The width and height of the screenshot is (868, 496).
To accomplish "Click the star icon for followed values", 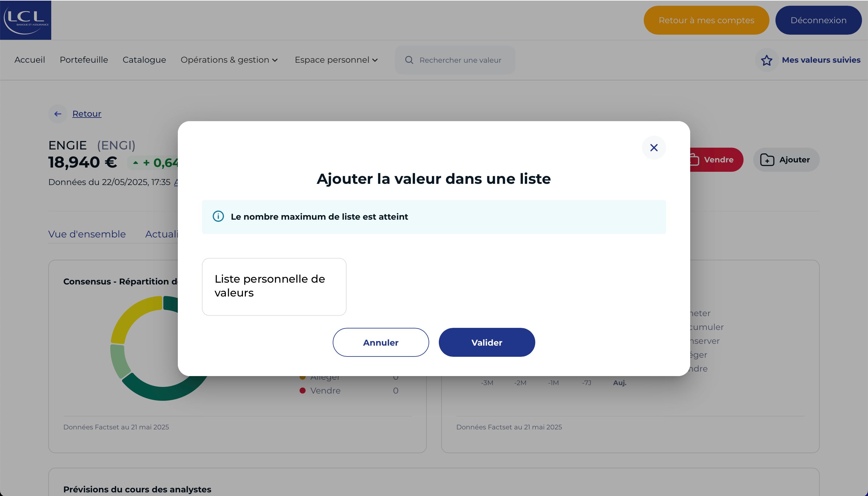I will [766, 60].
